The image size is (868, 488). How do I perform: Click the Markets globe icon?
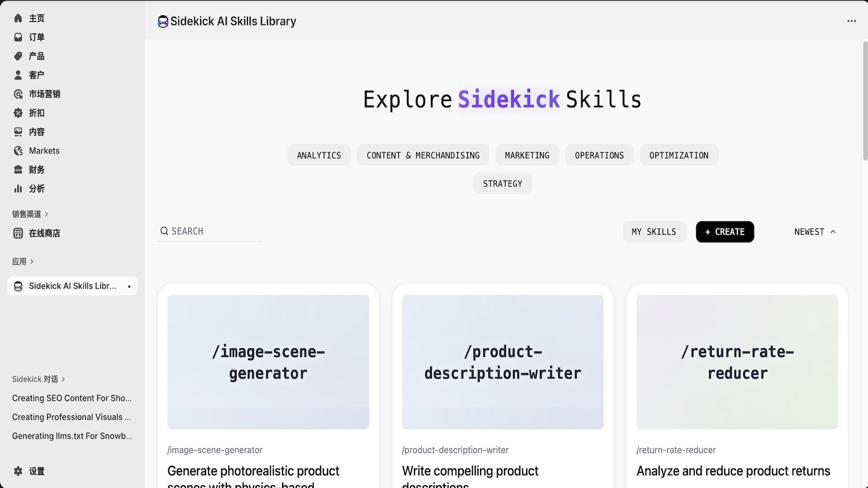click(x=18, y=151)
